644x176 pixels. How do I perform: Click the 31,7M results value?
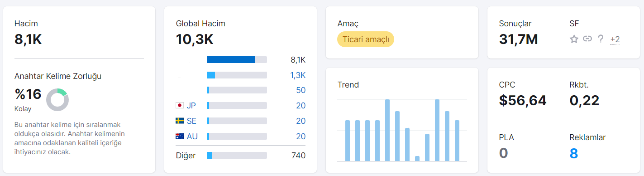(x=519, y=39)
